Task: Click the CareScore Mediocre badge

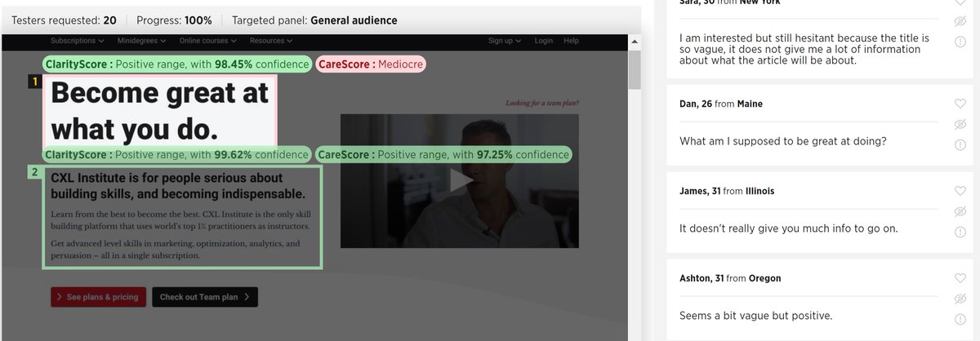Action: (371, 64)
